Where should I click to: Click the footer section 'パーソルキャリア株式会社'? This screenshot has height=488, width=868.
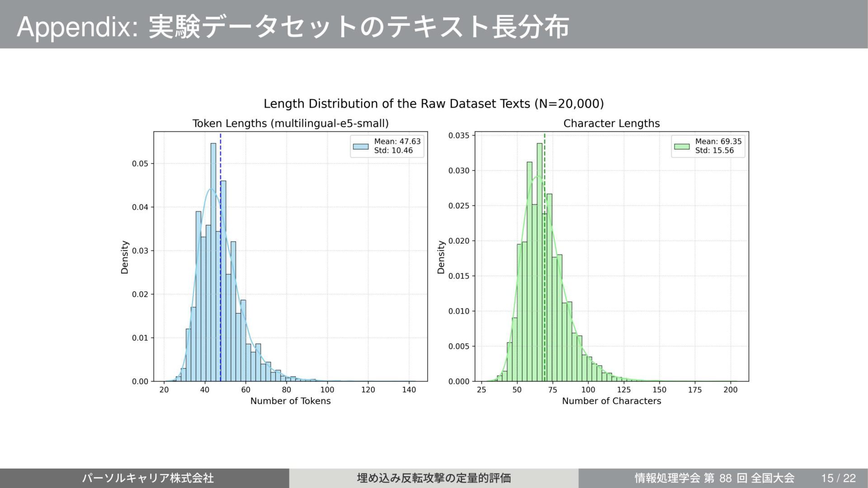pos(147,478)
